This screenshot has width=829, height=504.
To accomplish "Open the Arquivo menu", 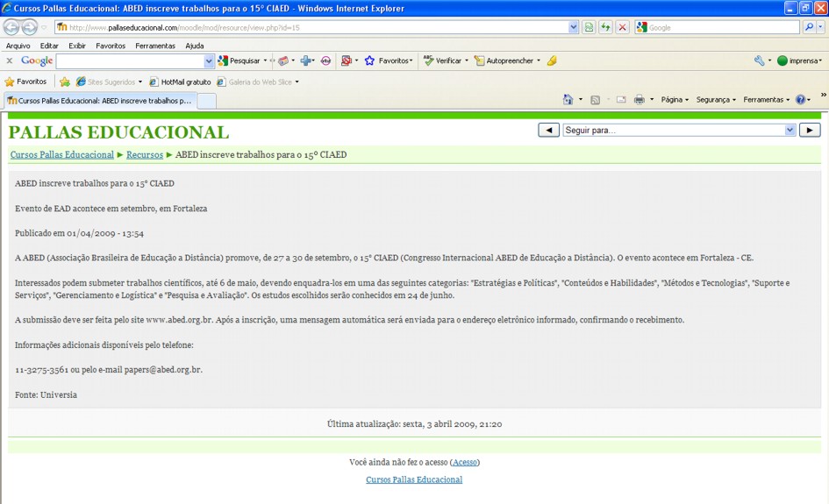I will [18, 46].
